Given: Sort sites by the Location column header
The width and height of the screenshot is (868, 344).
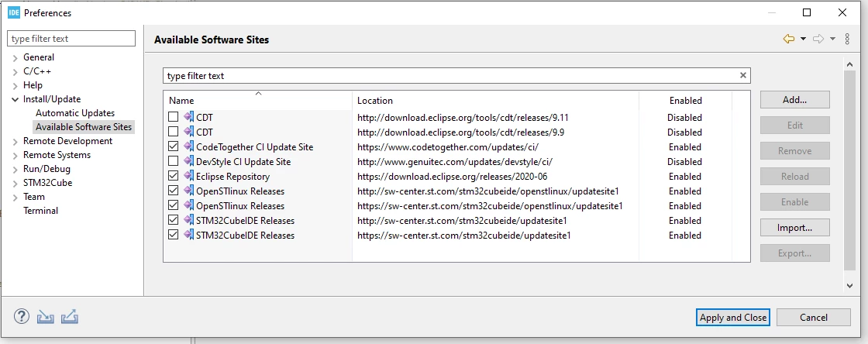Looking at the screenshot, I should point(495,100).
